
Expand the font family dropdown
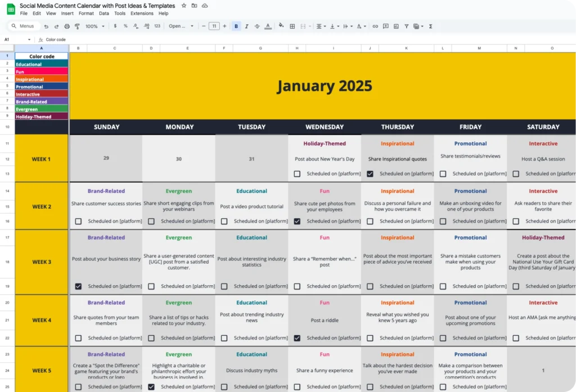click(181, 26)
